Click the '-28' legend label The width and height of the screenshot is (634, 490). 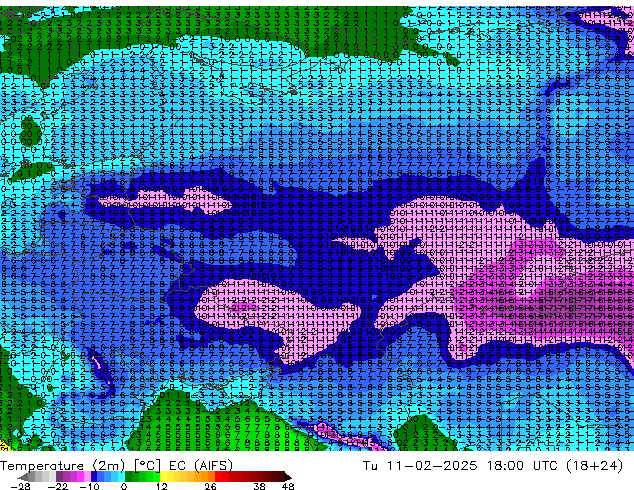click(x=20, y=486)
